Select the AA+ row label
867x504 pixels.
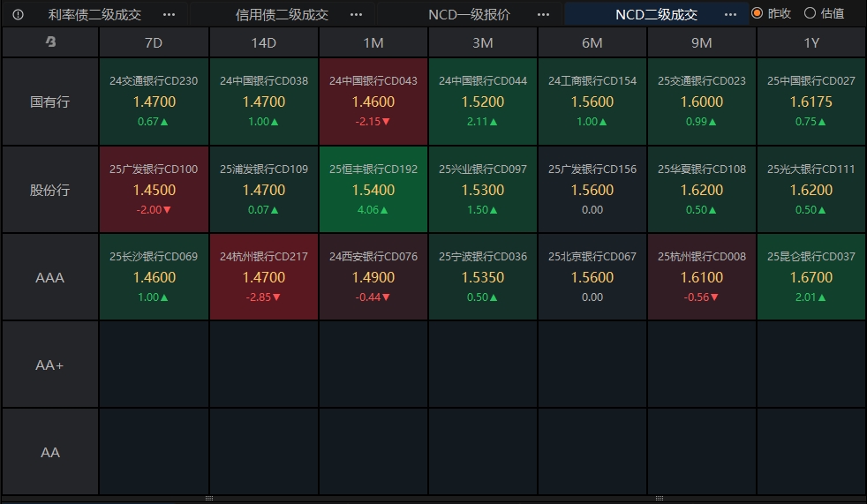pyautogui.click(x=49, y=365)
